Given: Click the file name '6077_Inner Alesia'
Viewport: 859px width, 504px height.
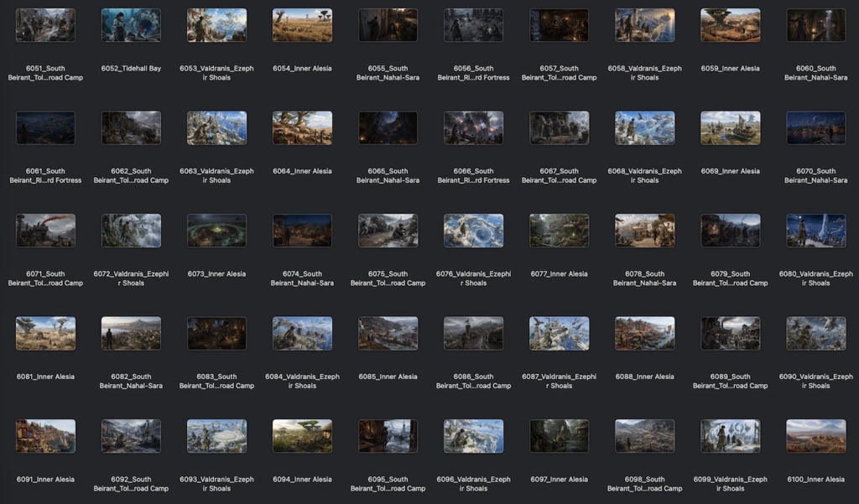Looking at the screenshot, I should [x=560, y=274].
